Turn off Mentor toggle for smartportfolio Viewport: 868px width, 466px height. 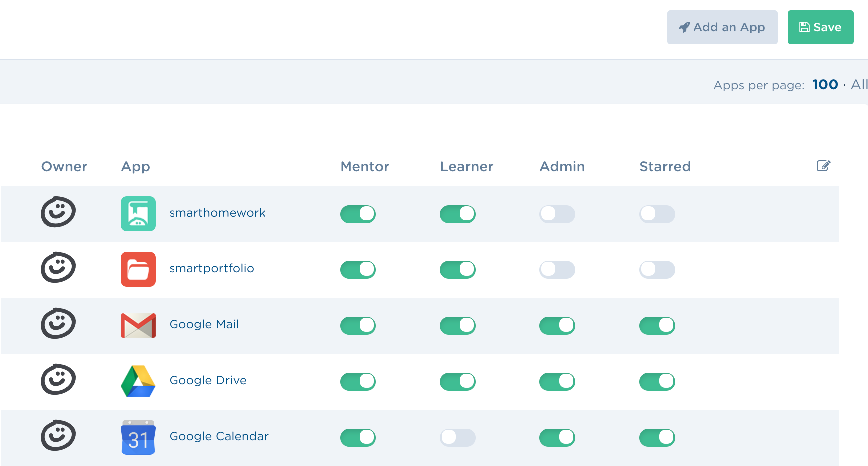pos(357,269)
